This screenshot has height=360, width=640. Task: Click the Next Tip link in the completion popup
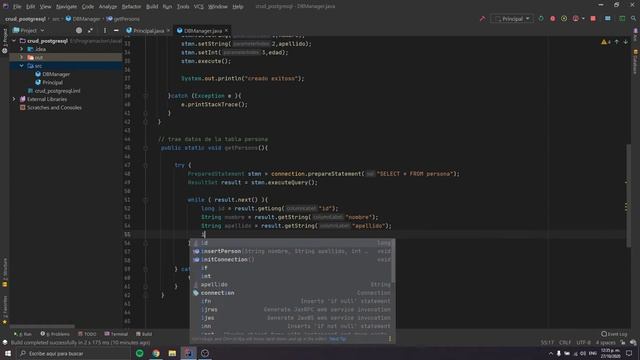pos(337,339)
